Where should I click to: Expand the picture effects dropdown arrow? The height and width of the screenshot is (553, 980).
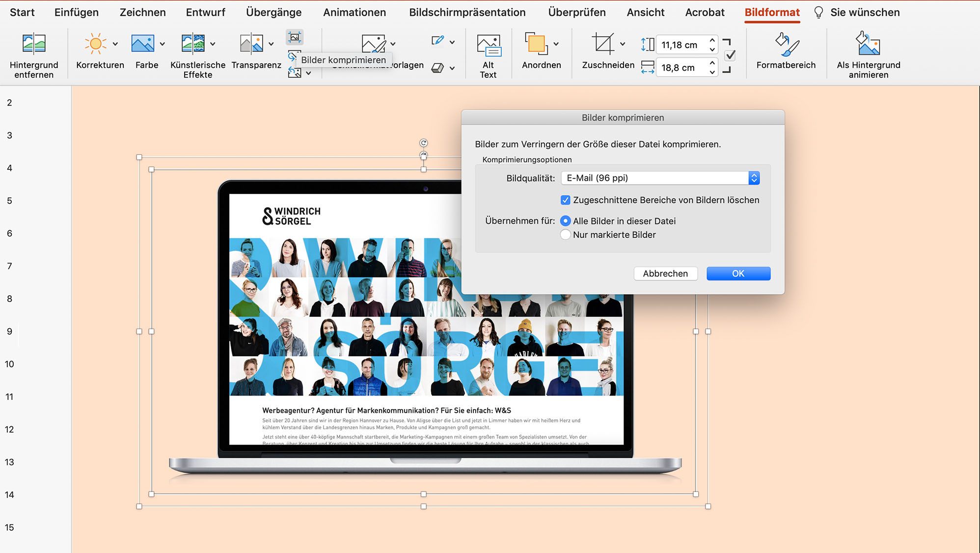pyautogui.click(x=452, y=68)
